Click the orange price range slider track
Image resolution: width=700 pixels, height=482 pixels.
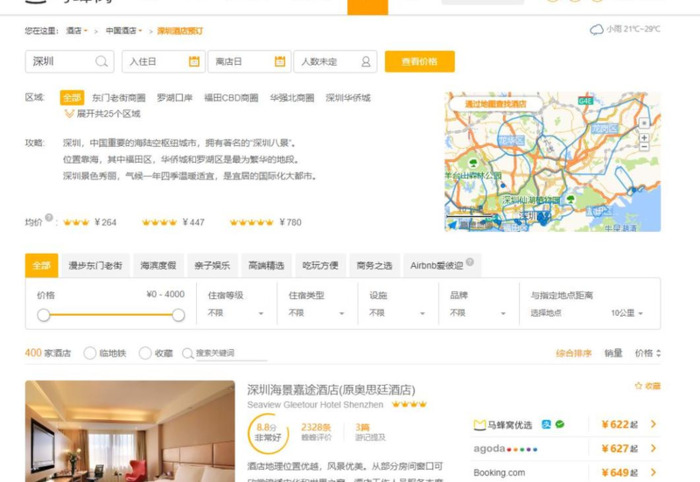coord(111,315)
